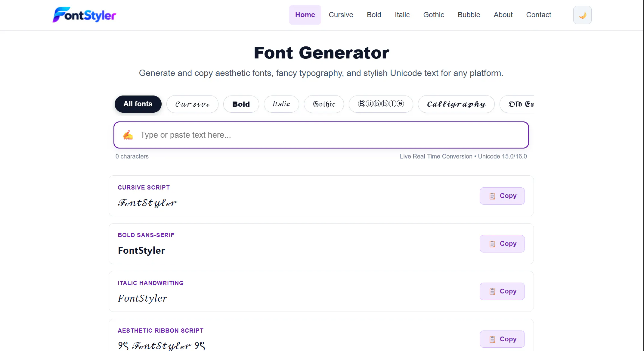Visit the About page
This screenshot has width=644, height=351.
[503, 15]
